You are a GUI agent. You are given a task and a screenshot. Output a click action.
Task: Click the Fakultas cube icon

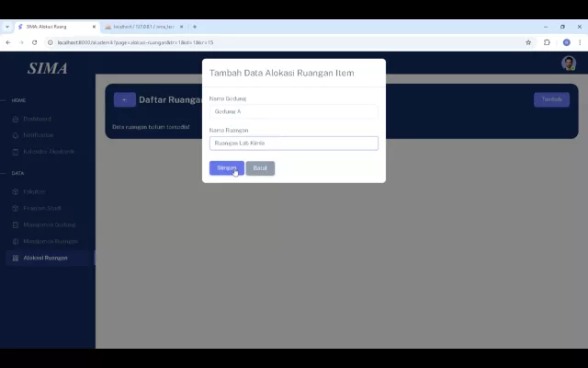[x=16, y=192]
